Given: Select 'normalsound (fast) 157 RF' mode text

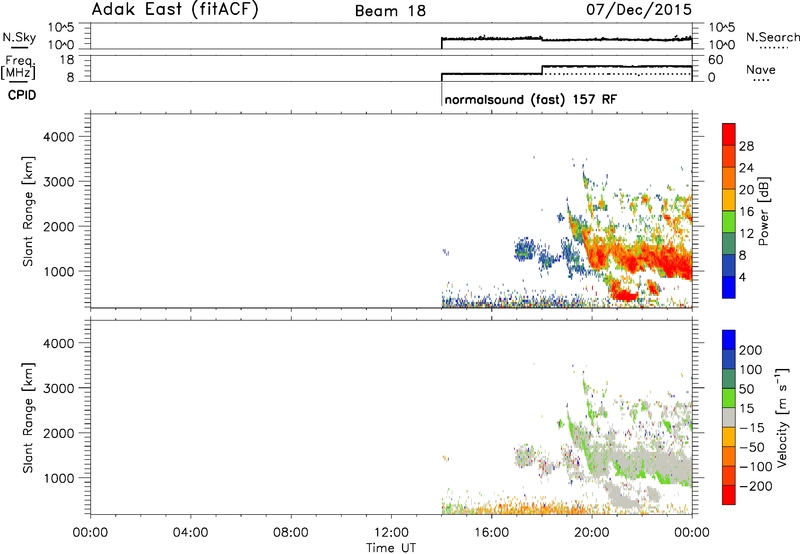Looking at the screenshot, I should click(531, 99).
